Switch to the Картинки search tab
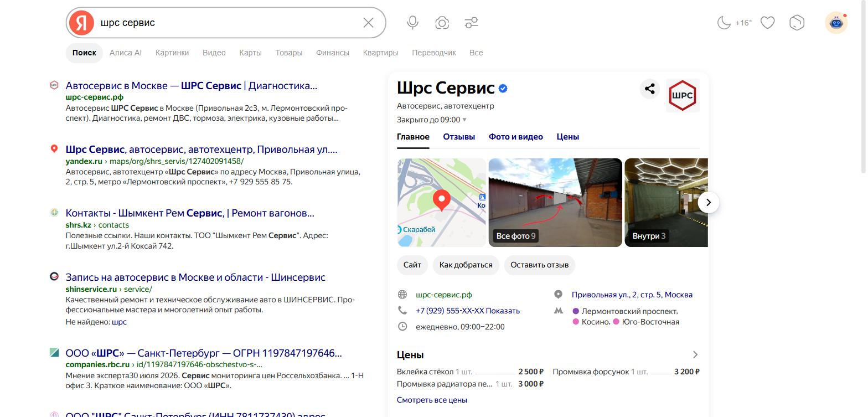The image size is (868, 417). [172, 53]
